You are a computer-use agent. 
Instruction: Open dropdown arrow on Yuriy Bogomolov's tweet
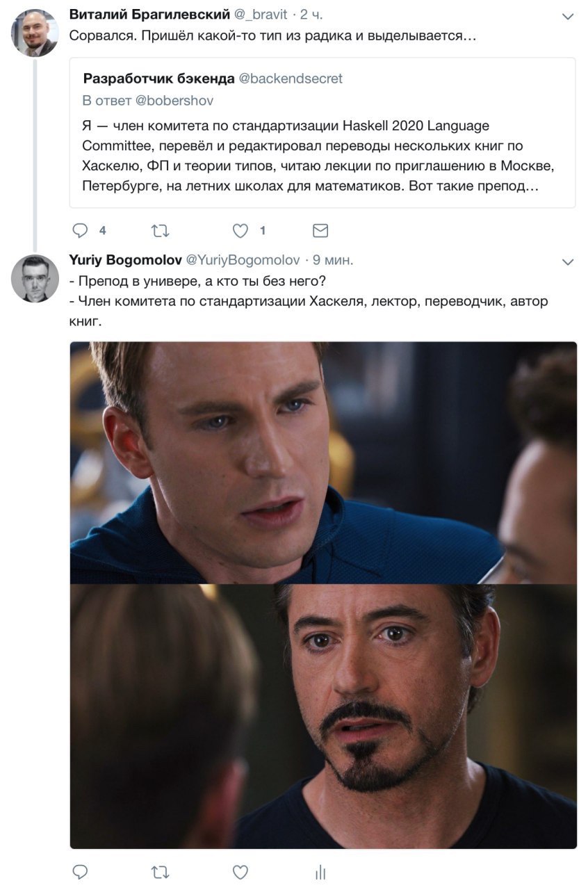click(568, 262)
